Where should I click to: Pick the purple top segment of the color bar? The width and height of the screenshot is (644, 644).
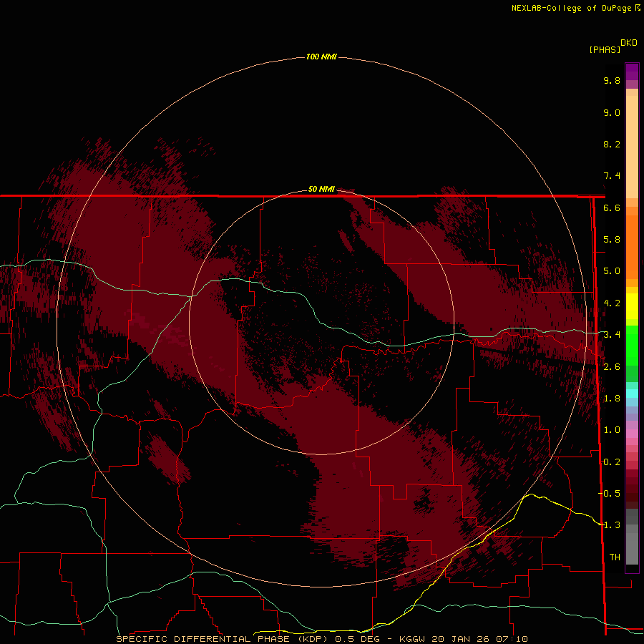pos(632,72)
